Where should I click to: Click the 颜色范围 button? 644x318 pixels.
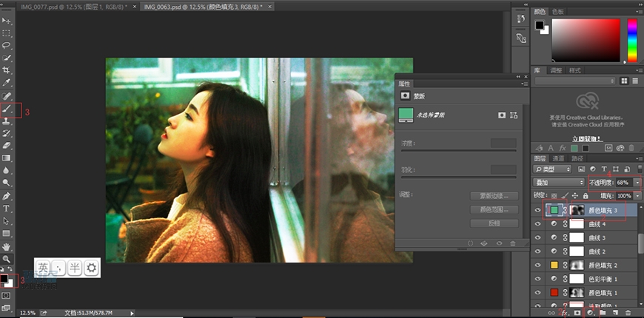tap(494, 209)
